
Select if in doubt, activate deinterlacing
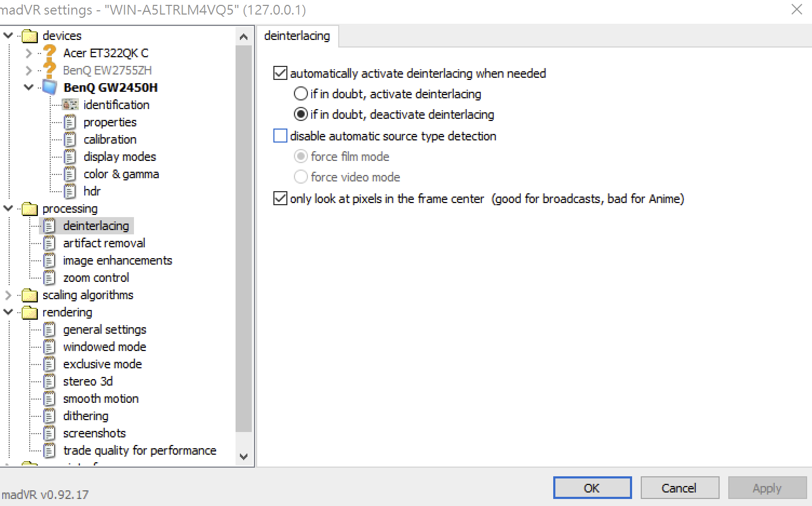(300, 94)
